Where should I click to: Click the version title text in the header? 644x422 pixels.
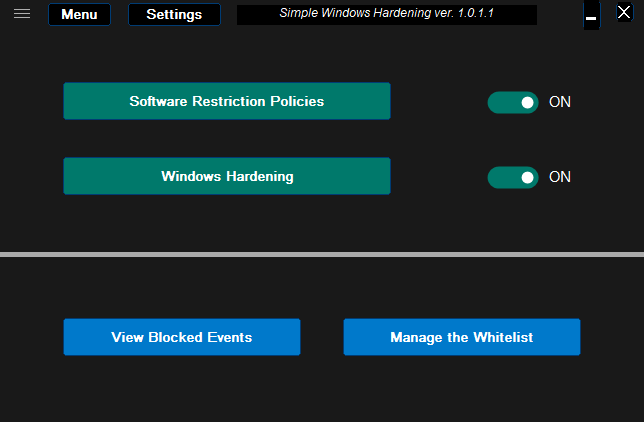[x=386, y=14]
